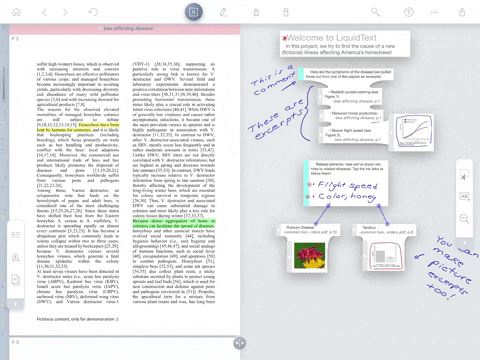Open the share export icon
The height and width of the screenshot is (360, 480).
pos(462,12)
